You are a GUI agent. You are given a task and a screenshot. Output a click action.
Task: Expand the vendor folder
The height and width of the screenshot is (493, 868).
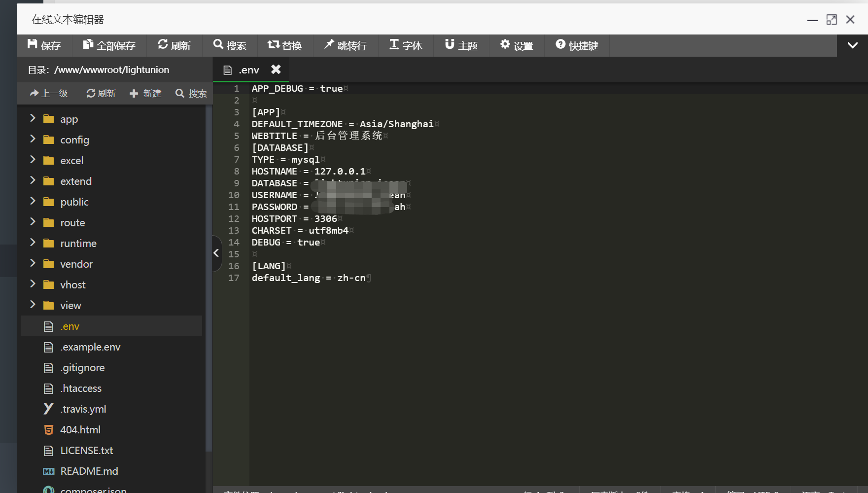pyautogui.click(x=33, y=263)
